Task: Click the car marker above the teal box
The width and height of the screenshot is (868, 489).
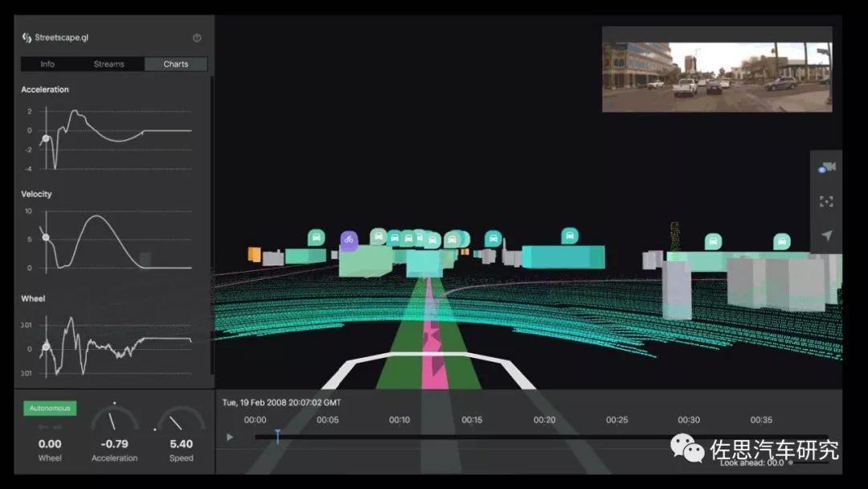Action: tap(569, 236)
